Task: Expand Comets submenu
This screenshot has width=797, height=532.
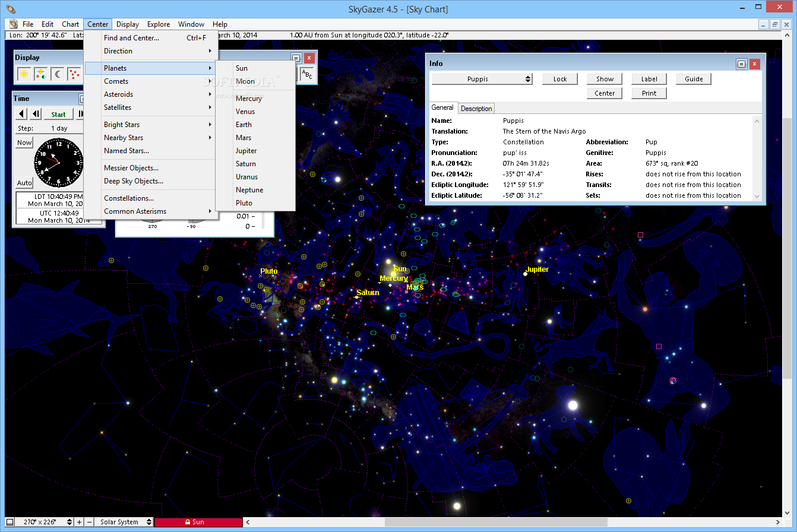Action: click(150, 81)
